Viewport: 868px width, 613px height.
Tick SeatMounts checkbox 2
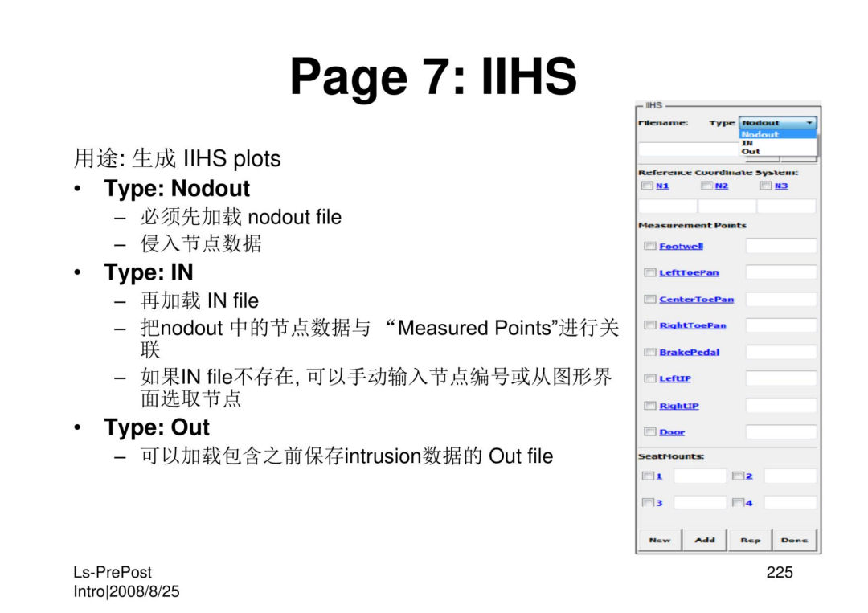pos(738,476)
